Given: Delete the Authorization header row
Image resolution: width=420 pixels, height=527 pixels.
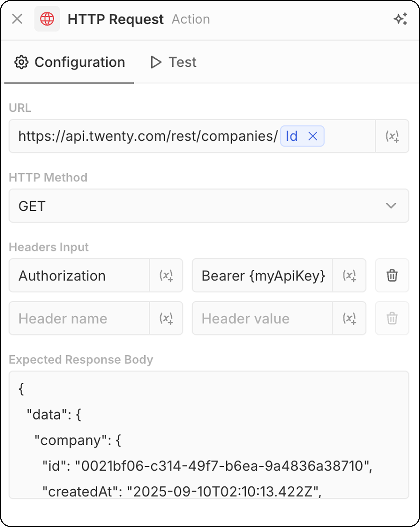Looking at the screenshot, I should (x=392, y=275).
